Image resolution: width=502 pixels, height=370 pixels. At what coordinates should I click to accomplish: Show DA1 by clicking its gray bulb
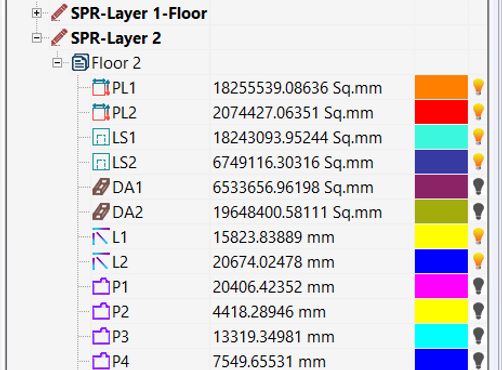(478, 187)
